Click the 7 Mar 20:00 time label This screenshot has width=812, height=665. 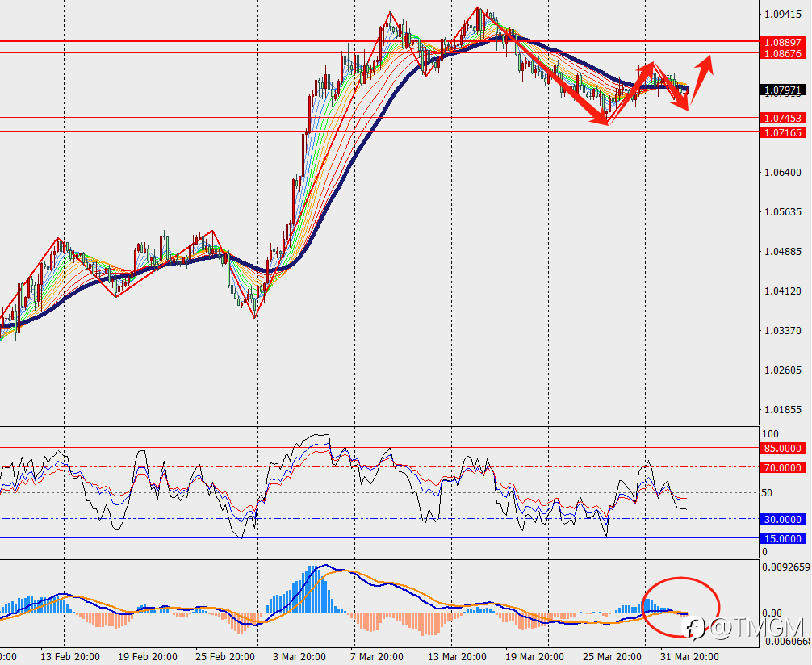(377, 657)
